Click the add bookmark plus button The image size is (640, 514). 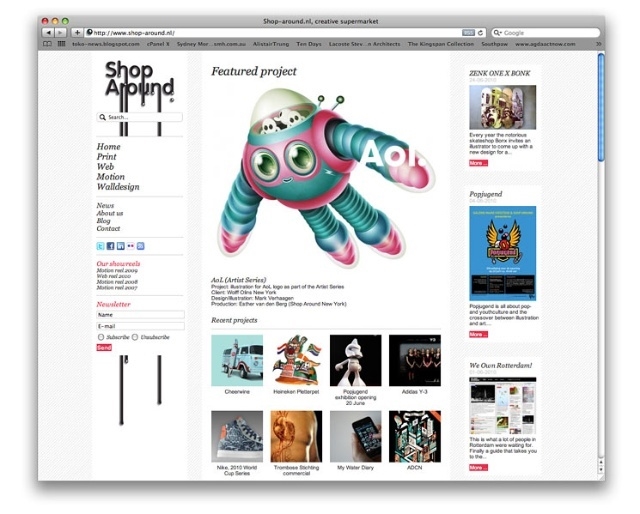[x=77, y=33]
